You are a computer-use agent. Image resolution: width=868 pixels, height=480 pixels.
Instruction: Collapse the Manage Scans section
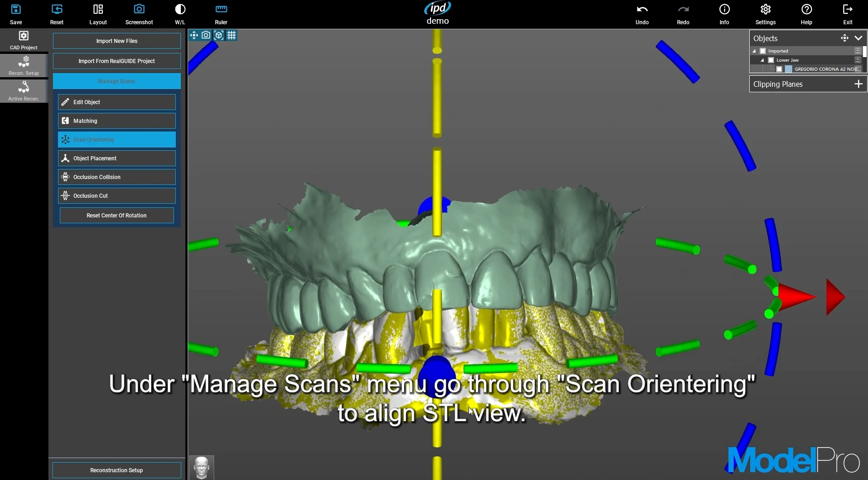117,81
